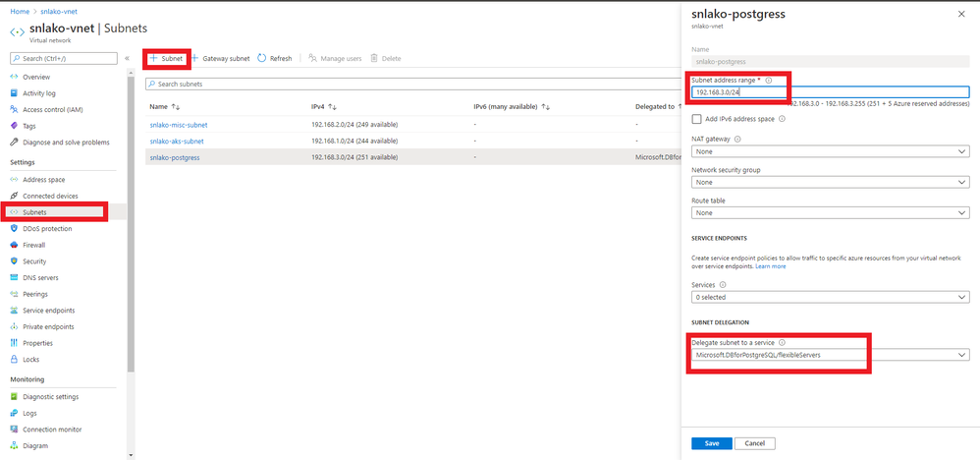Select Access control (IAM) menu item
The image size is (980, 460).
tap(53, 109)
